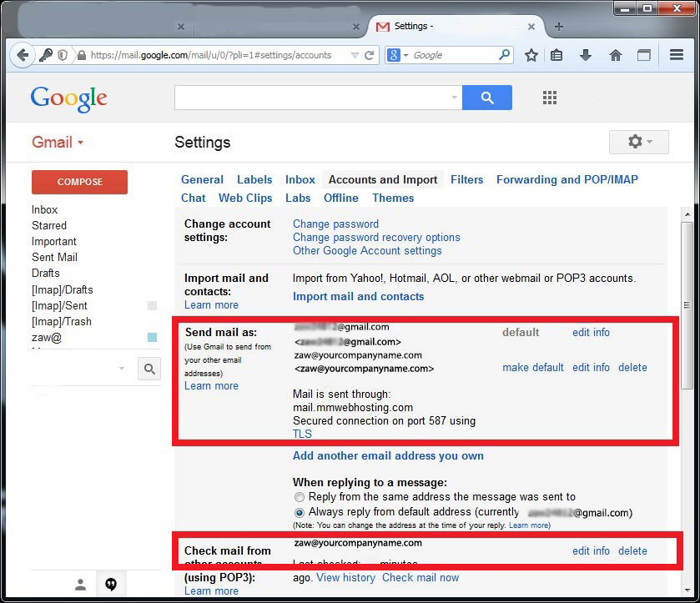Screen dimensions: 700x603
Task: Click the Gmail M icon on Settings tab
Action: tap(383, 27)
